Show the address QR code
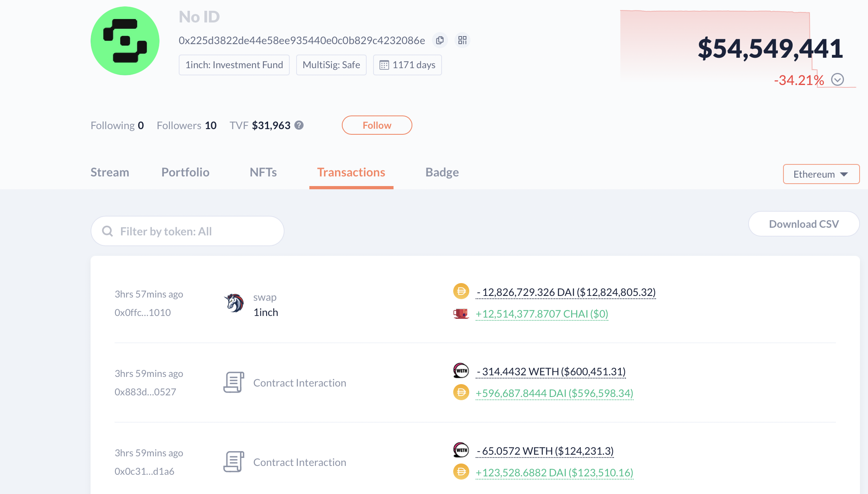This screenshot has width=868, height=494. (x=462, y=40)
